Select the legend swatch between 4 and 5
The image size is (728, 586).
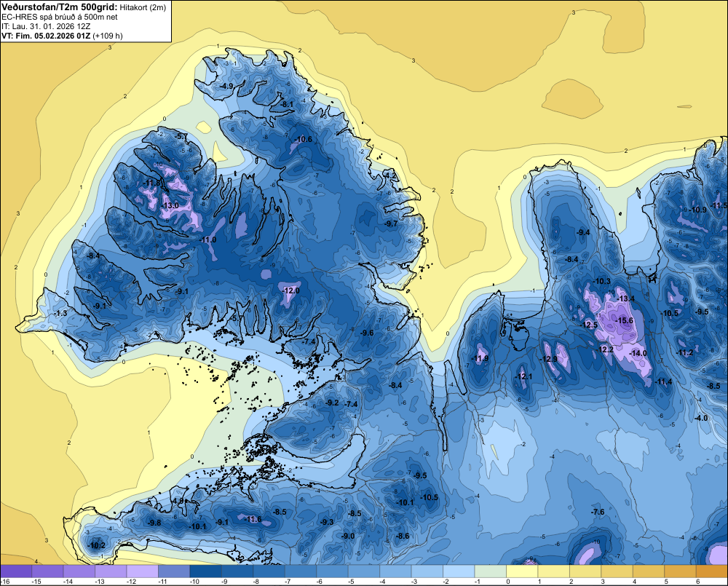649,571
